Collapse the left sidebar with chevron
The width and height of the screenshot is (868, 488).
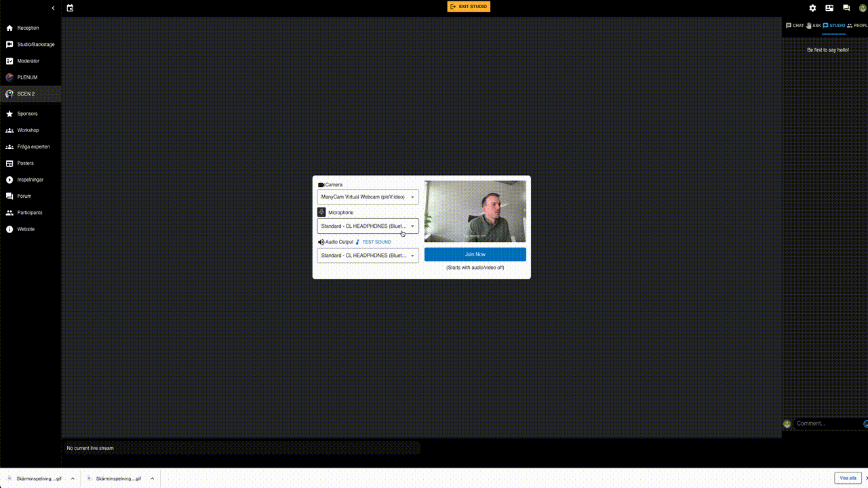point(54,8)
